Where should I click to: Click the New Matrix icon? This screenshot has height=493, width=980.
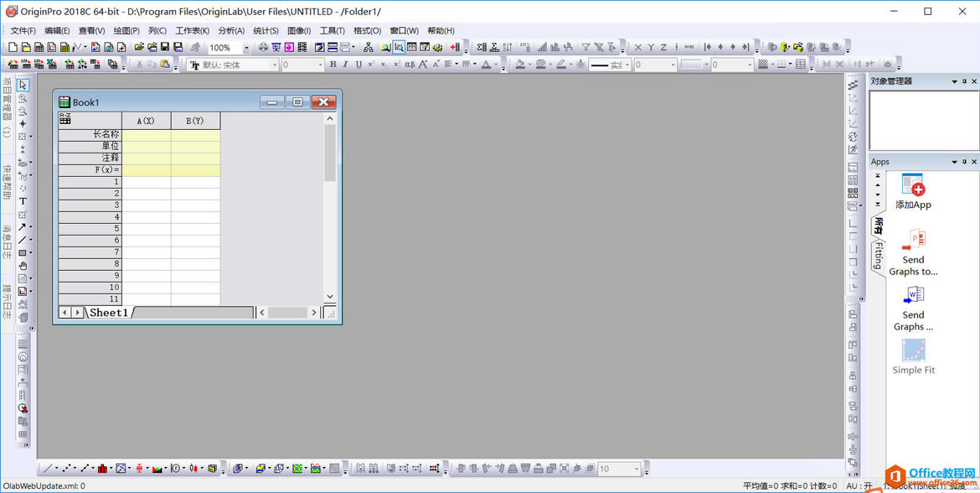(64, 47)
